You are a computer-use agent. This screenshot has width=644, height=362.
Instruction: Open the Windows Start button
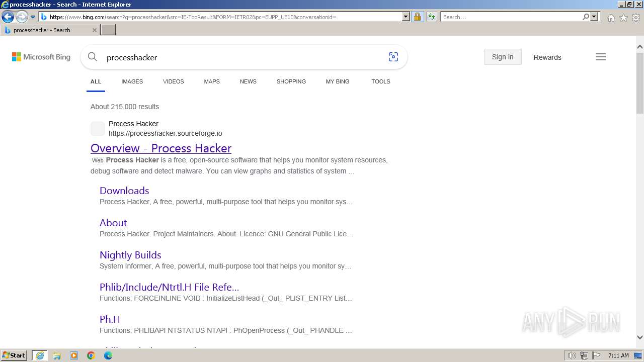tap(14, 355)
